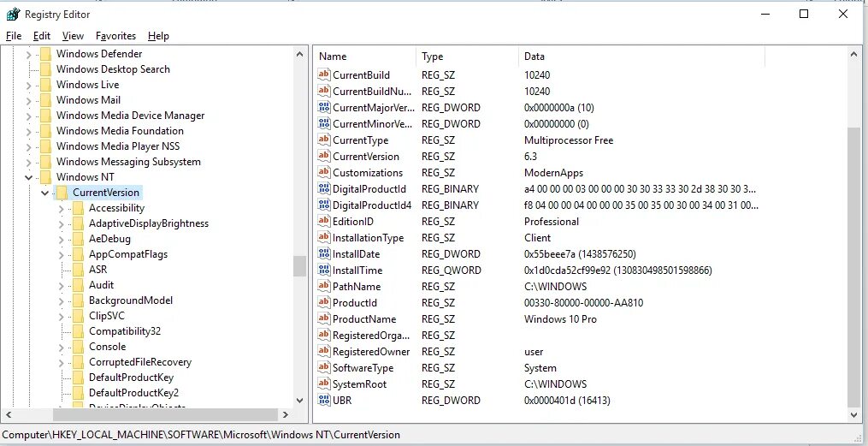Click the QWORD icon beside InstallTime
The height and width of the screenshot is (446, 868).
tap(324, 270)
